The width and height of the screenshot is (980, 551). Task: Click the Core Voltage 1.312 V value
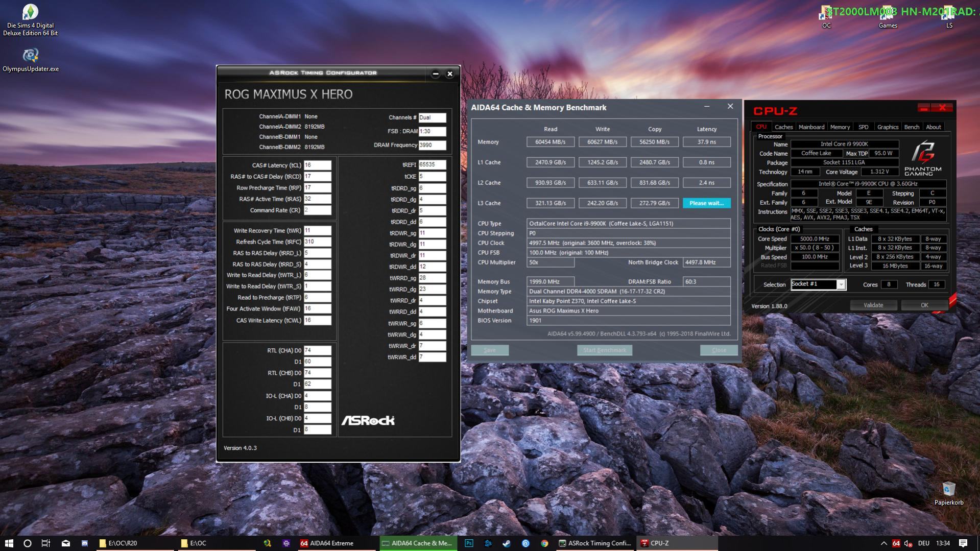pos(879,172)
